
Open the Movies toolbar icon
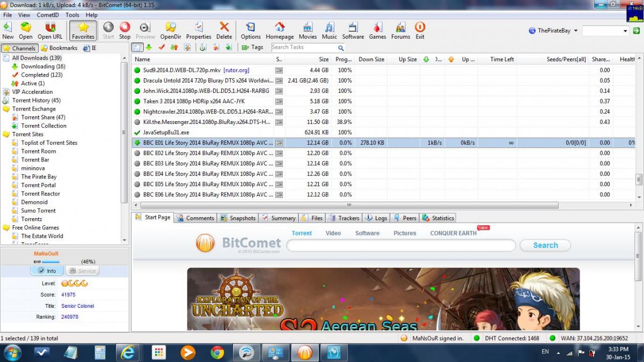tap(308, 30)
